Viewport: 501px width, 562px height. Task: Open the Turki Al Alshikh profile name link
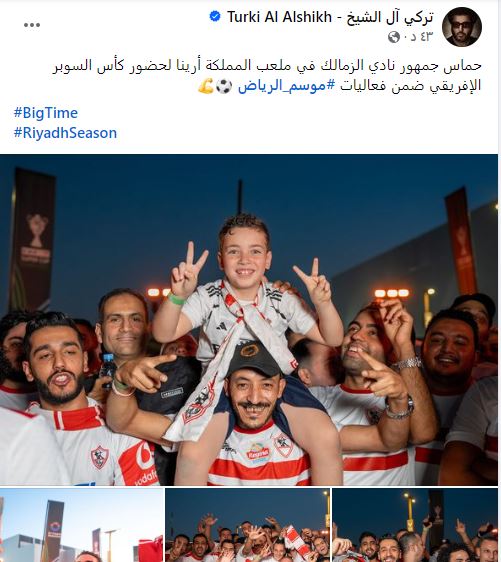coord(330,17)
